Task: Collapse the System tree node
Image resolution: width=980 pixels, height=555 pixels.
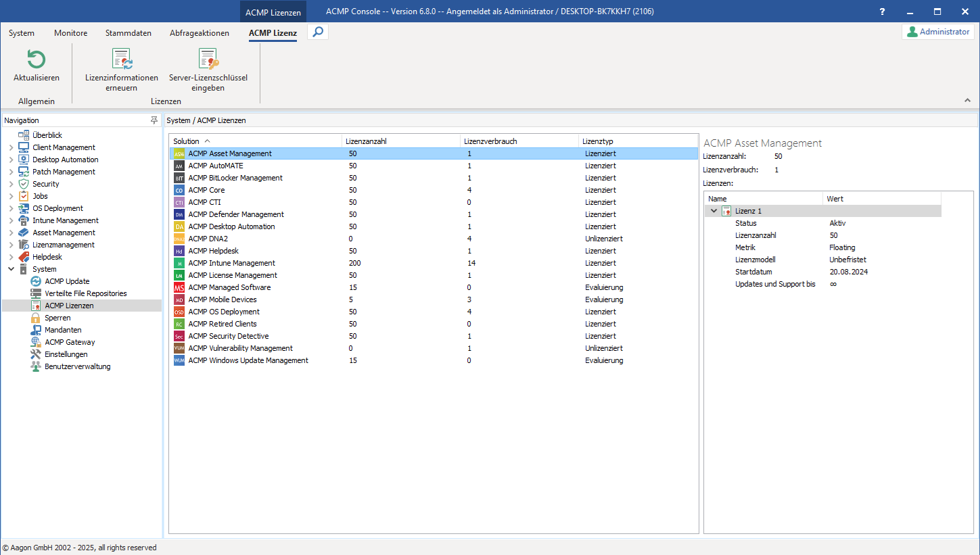Action: point(11,269)
